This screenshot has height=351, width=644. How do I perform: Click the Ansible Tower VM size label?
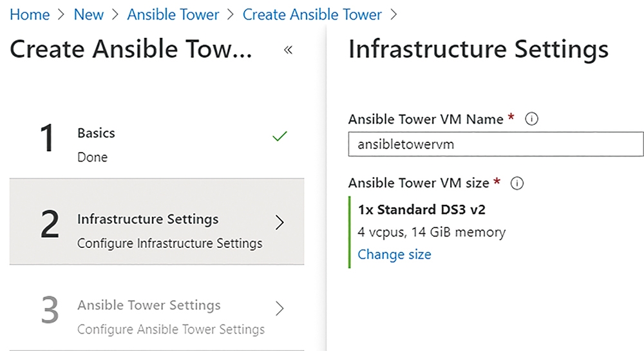point(419,183)
